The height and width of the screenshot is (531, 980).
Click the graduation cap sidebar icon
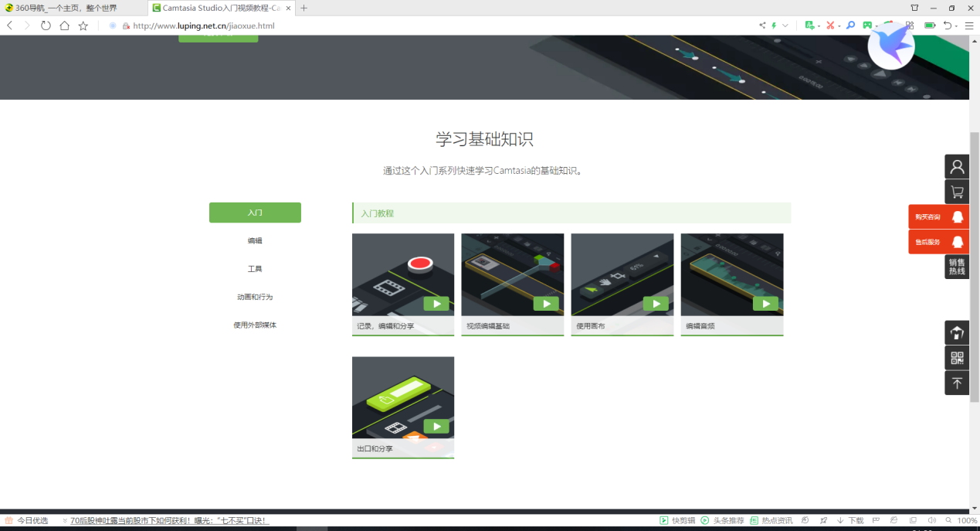coord(957,333)
